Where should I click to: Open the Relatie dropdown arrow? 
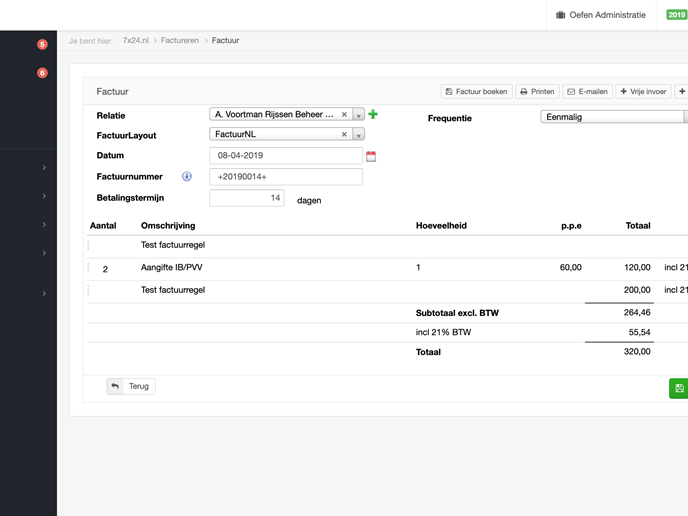358,115
